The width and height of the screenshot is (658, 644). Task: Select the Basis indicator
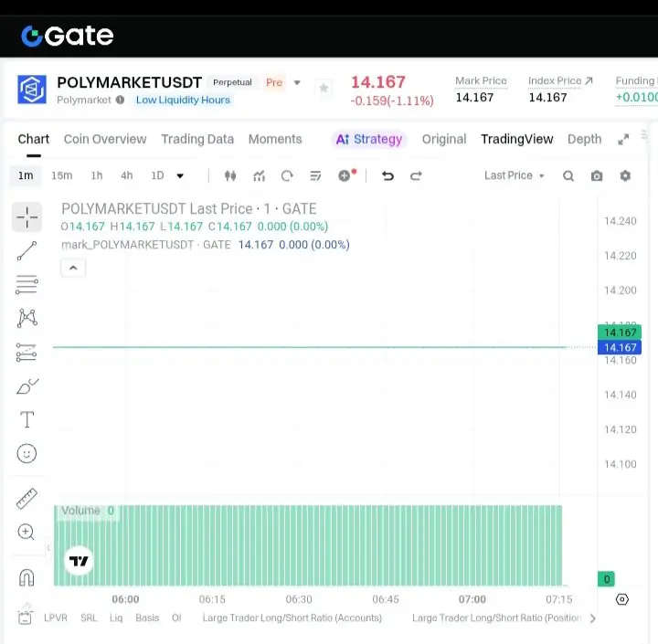(147, 618)
